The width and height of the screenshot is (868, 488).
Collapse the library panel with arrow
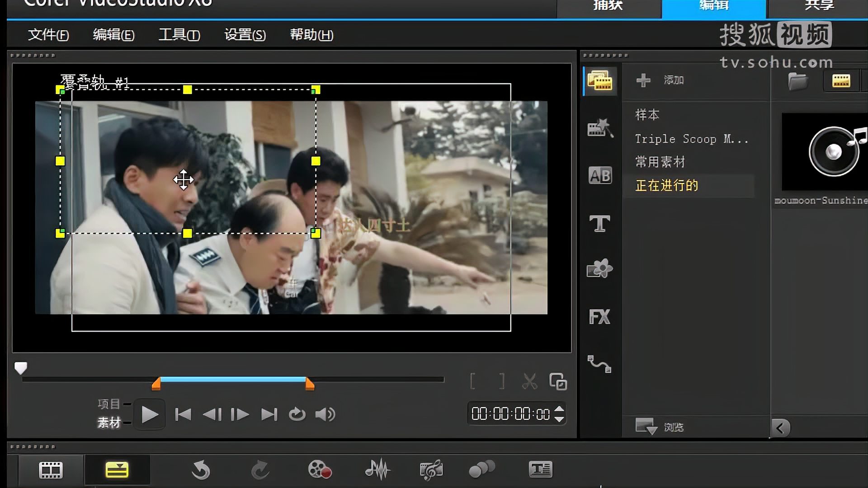[780, 427]
